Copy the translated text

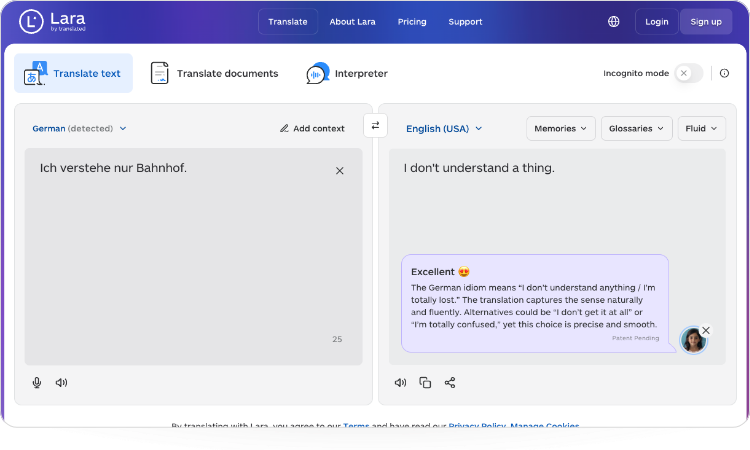point(425,383)
